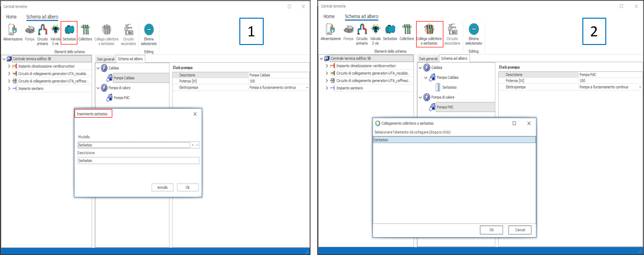Click the red-outlined Collega collettore o serbatoio icon
Screen dimensions: 644x255
coord(429,33)
